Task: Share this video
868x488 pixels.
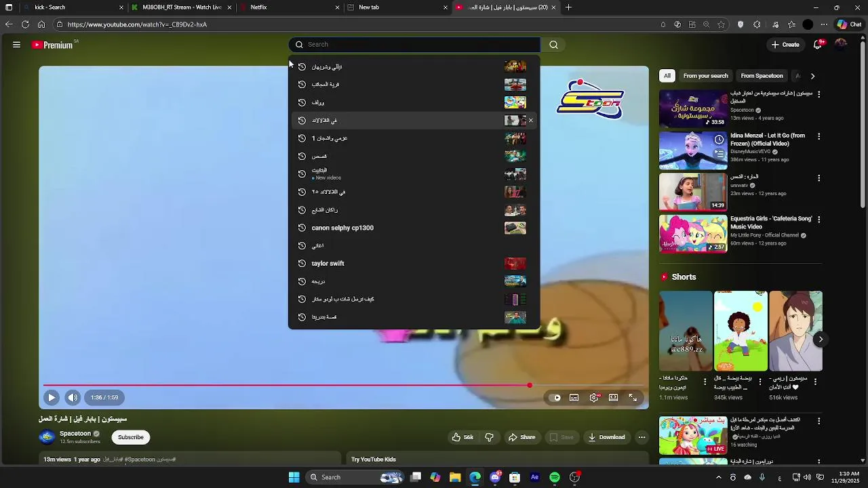Action: (522, 437)
